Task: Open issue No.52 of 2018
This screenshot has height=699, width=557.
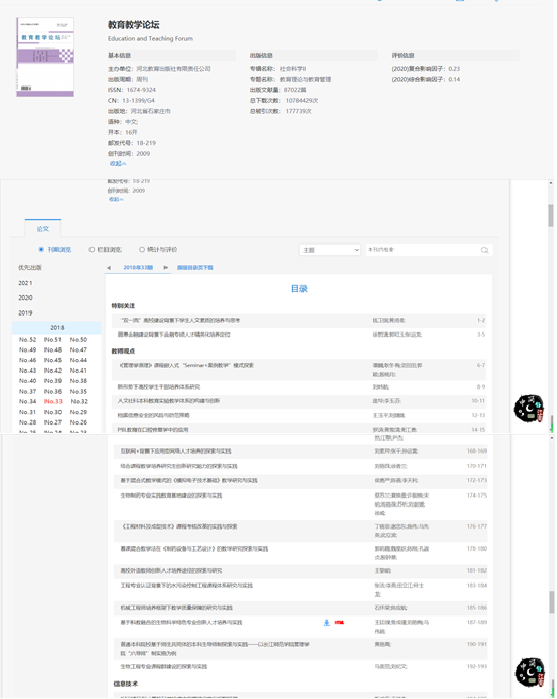Action: pyautogui.click(x=27, y=340)
